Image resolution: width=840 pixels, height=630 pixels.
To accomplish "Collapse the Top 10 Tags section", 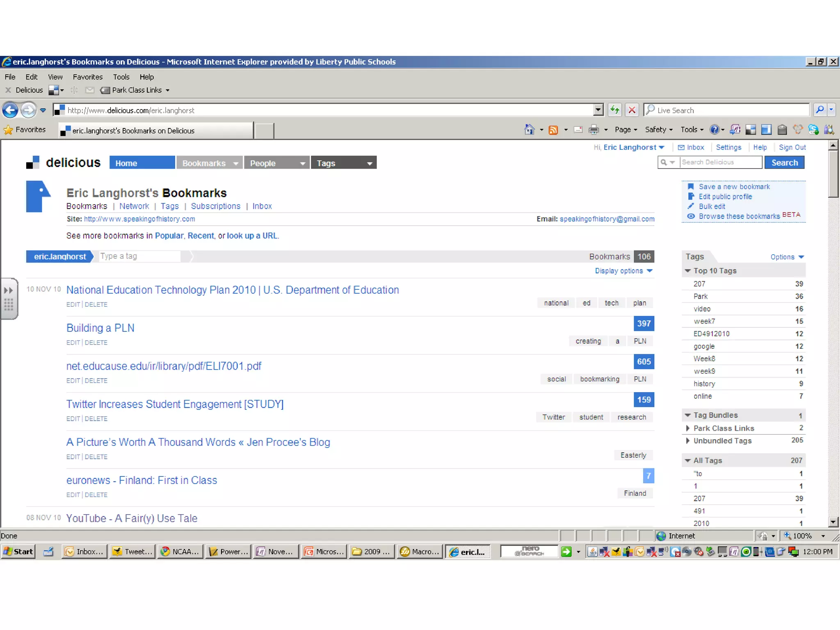I will 688,271.
